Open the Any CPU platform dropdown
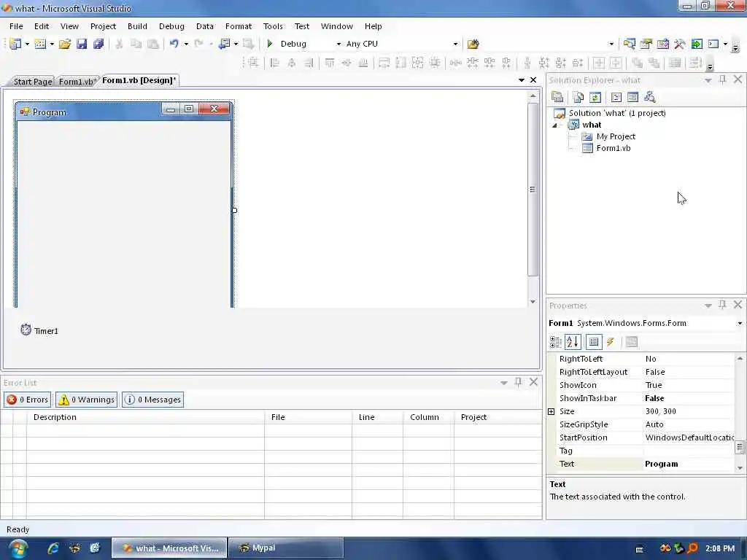This screenshot has width=747, height=560. pos(455,44)
